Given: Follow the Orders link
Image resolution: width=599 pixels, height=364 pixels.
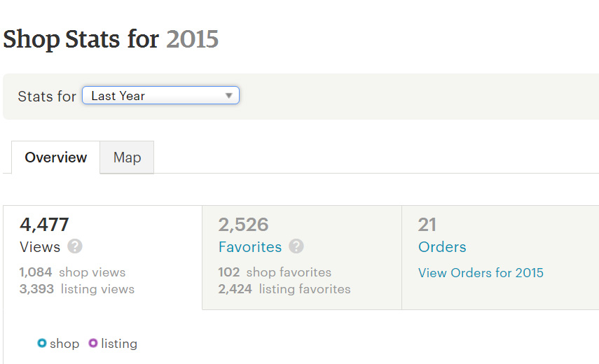Looking at the screenshot, I should (442, 246).
